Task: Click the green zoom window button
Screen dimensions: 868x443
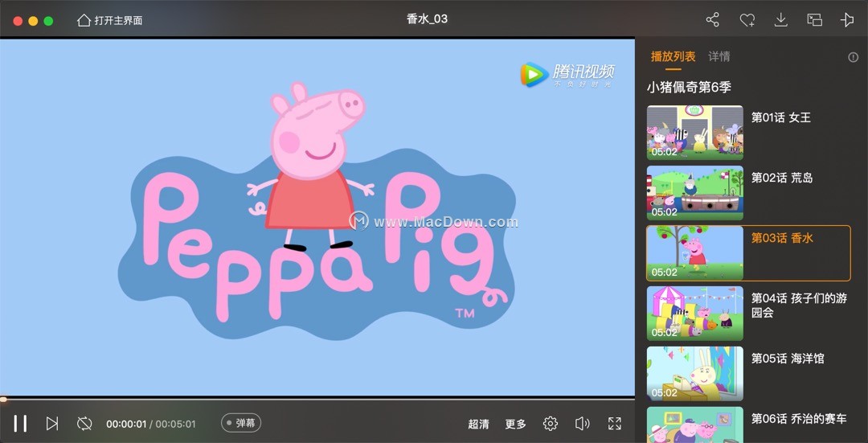Action: (48, 21)
